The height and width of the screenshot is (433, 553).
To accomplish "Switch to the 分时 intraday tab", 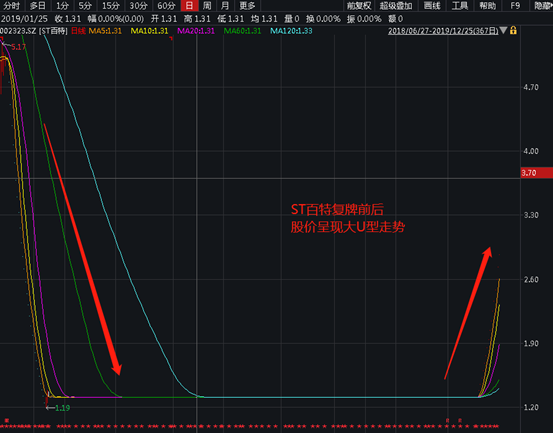I will click(11, 6).
